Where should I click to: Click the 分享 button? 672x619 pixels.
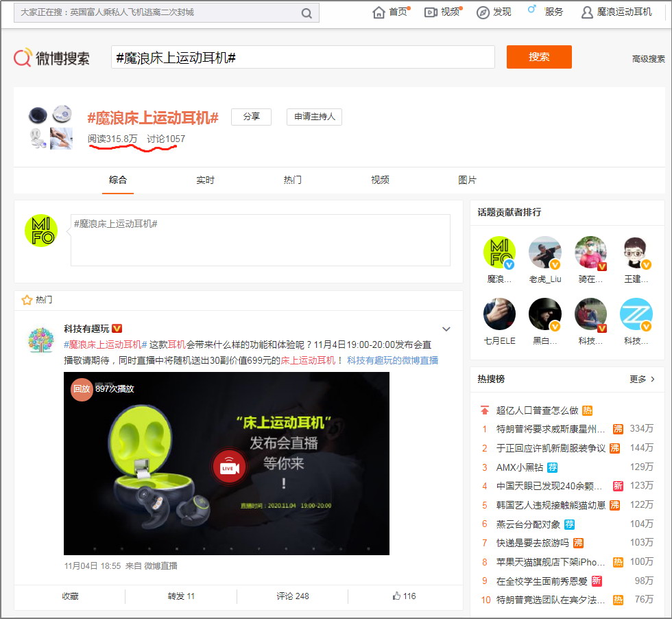[x=251, y=117]
